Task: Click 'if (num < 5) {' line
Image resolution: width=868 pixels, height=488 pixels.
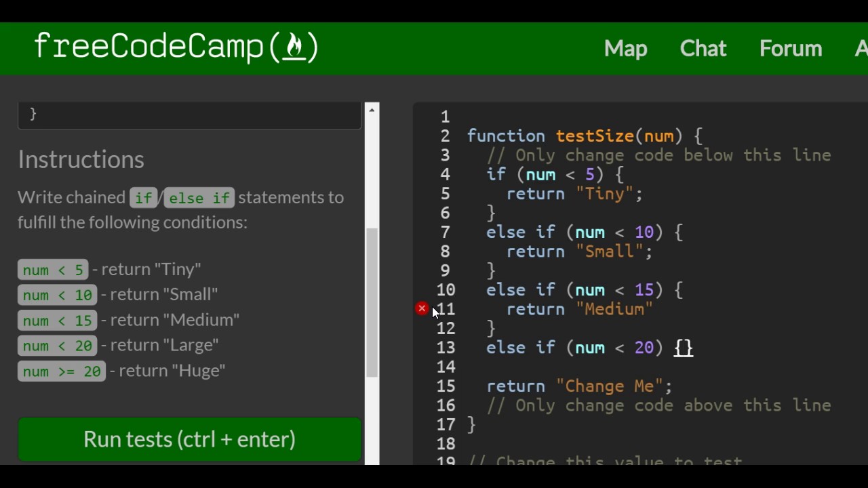Action: pos(555,175)
